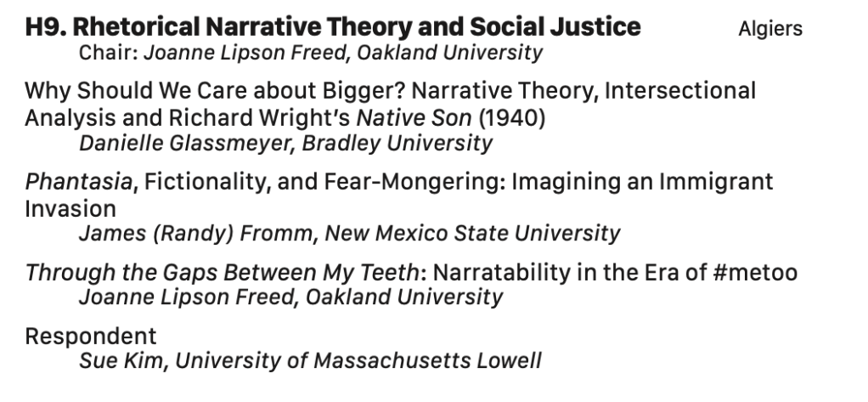The image size is (868, 402).
Task: Click the "Respondent" label
Action: click(91, 336)
